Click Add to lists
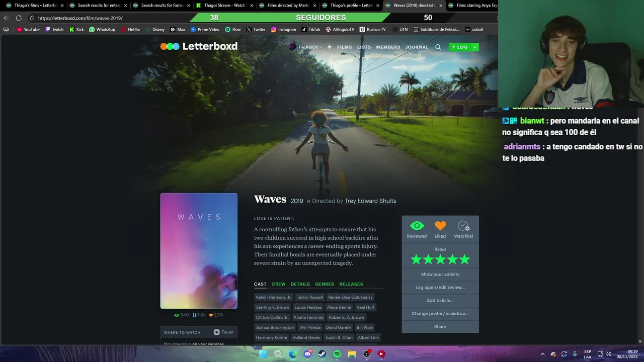Screen dimensions: 644x362 440,301
